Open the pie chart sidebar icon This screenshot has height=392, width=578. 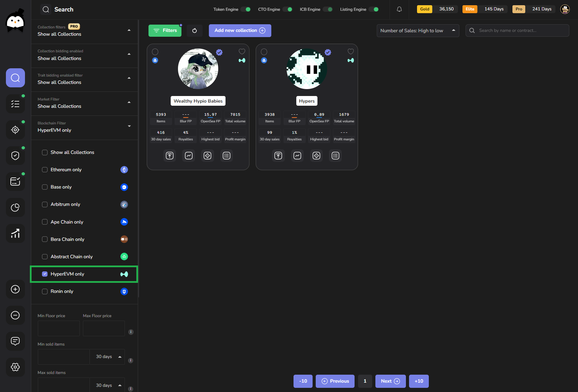click(15, 208)
